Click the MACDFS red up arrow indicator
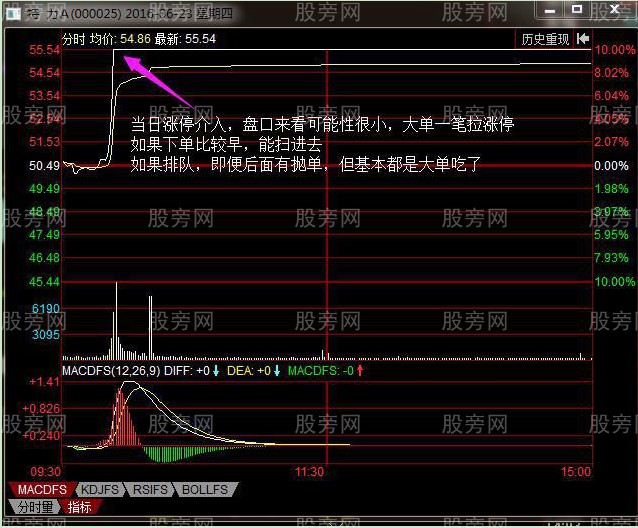Viewport: 638px width, 528px height. 360,371
